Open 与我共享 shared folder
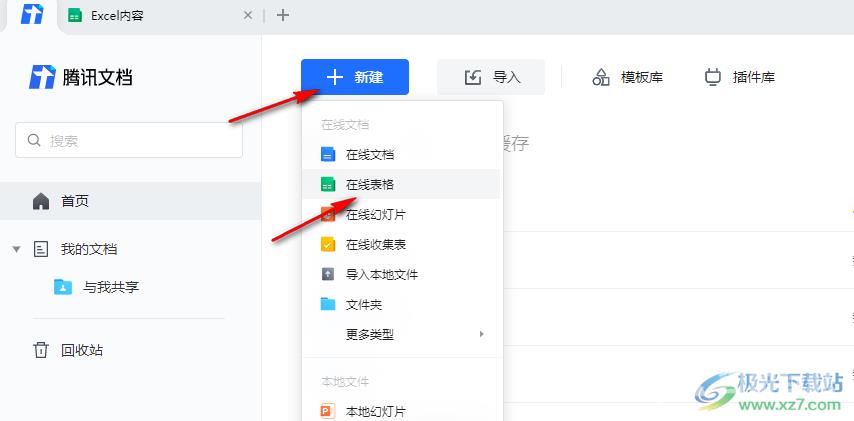This screenshot has width=854, height=421. (111, 287)
